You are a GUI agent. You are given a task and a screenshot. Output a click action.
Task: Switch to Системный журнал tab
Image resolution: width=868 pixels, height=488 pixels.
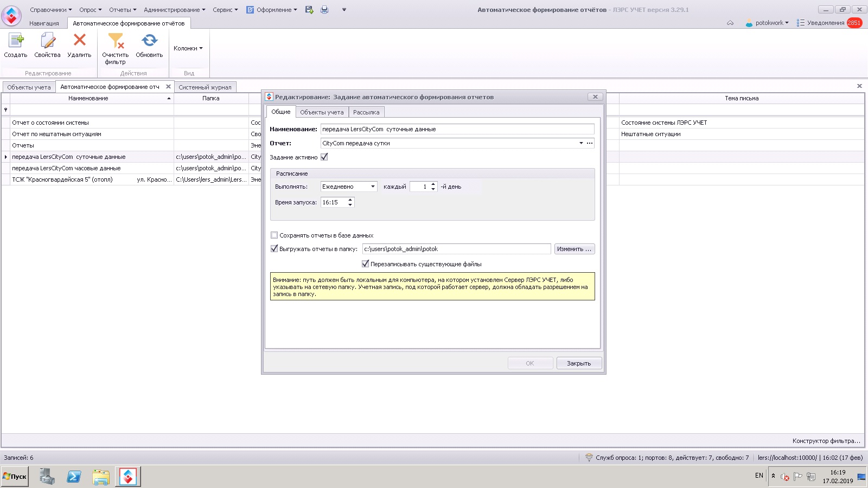click(205, 87)
